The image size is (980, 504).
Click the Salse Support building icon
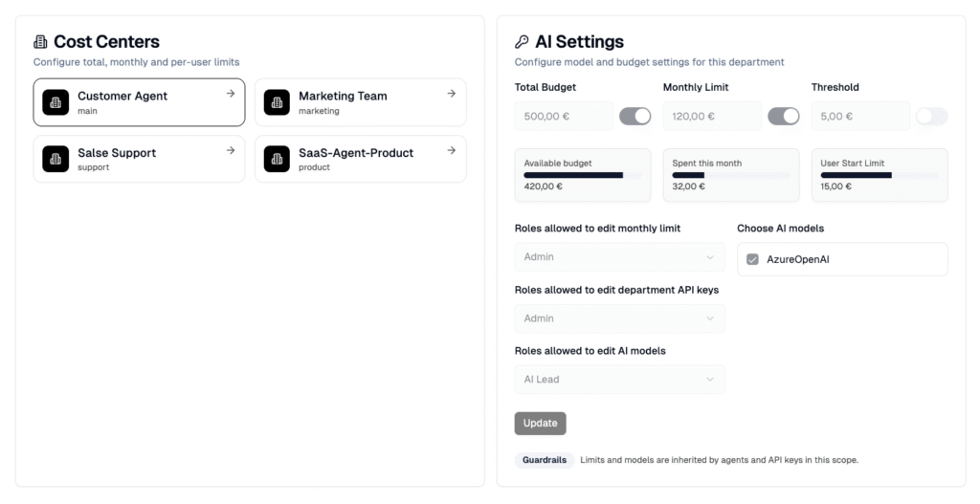click(x=56, y=159)
